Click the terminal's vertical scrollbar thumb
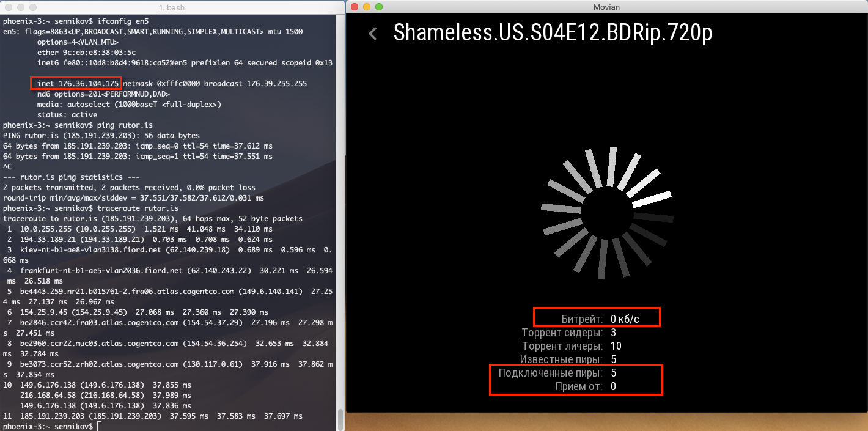The height and width of the screenshot is (431, 868). [340, 419]
